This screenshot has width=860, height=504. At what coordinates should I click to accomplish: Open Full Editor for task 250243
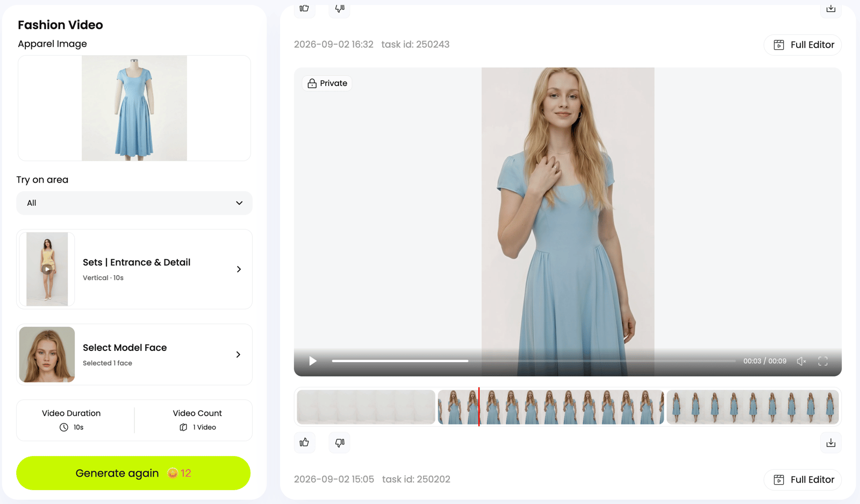point(803,45)
